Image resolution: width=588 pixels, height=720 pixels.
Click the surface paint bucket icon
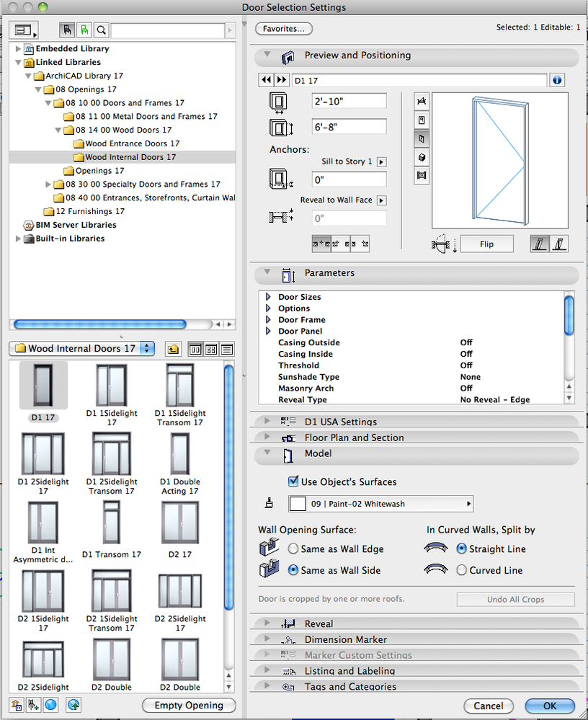click(x=269, y=503)
